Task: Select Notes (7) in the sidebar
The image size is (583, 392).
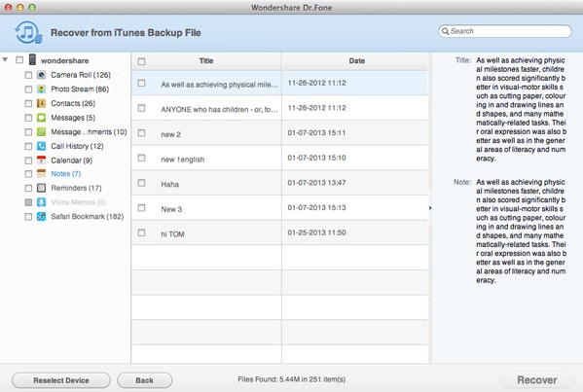Action: point(66,173)
